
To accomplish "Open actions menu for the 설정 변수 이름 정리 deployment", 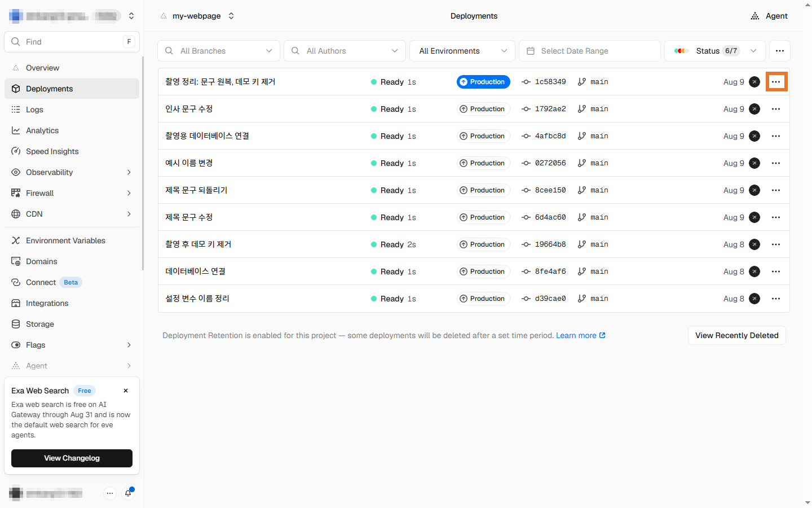I will point(776,299).
